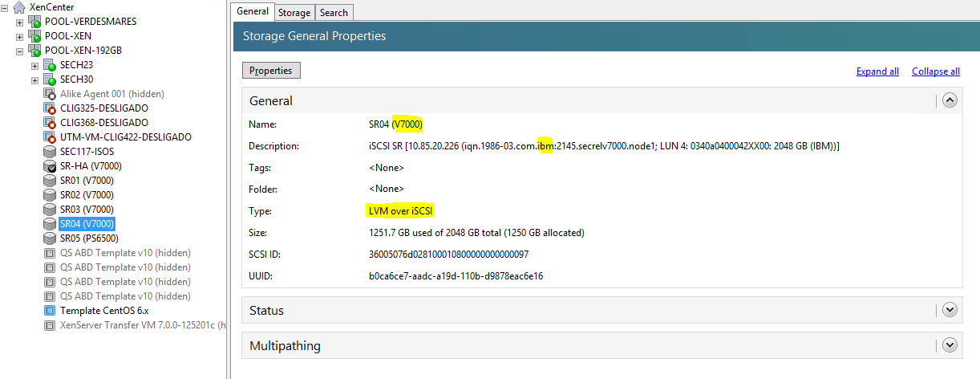The image size is (980, 379).
Task: Expand the Multipathing section chevron
Action: pyautogui.click(x=950, y=345)
